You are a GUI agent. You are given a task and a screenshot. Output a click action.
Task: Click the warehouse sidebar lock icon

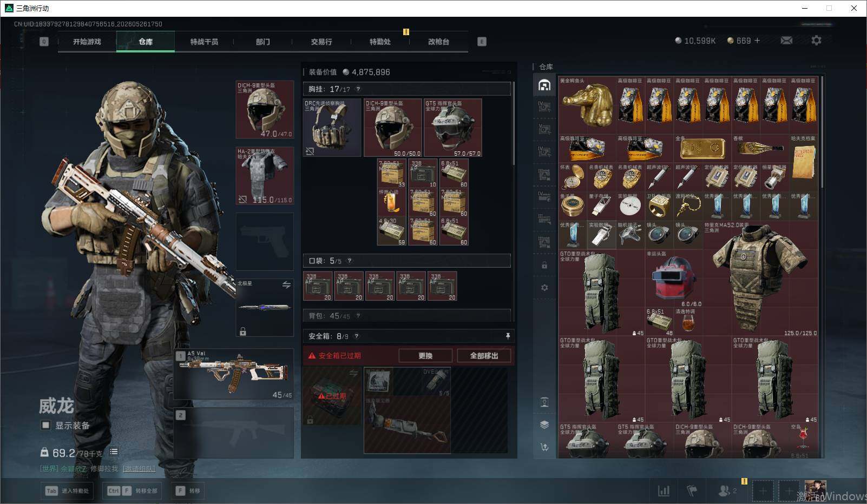tap(544, 266)
